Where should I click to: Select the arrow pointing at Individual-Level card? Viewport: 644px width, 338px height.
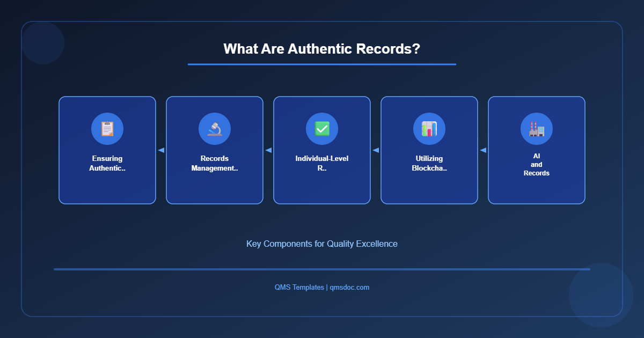[x=376, y=150]
